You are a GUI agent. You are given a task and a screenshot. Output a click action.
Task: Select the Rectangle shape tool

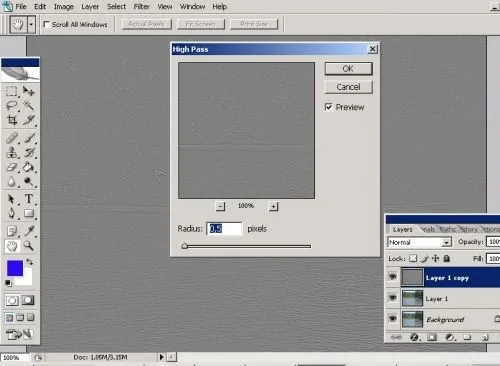(28, 213)
